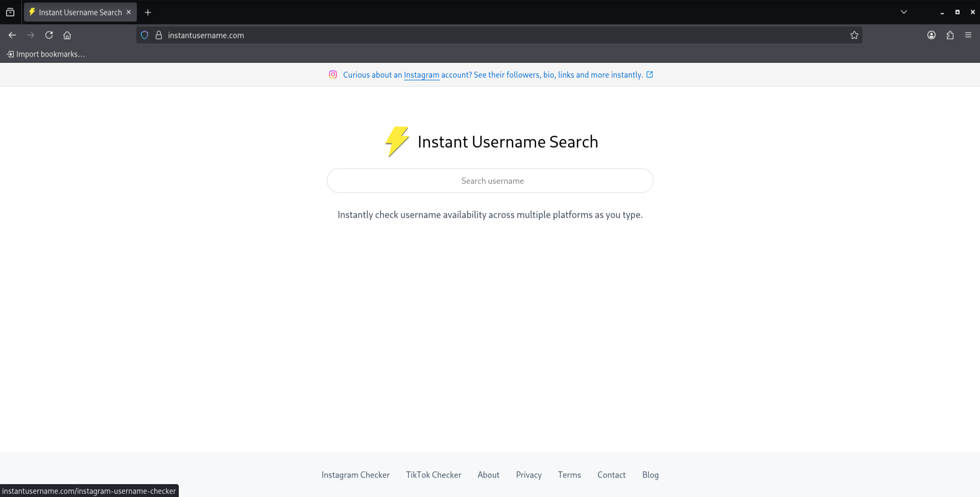The width and height of the screenshot is (980, 497).
Task: Open the Privacy footer link
Action: point(529,475)
